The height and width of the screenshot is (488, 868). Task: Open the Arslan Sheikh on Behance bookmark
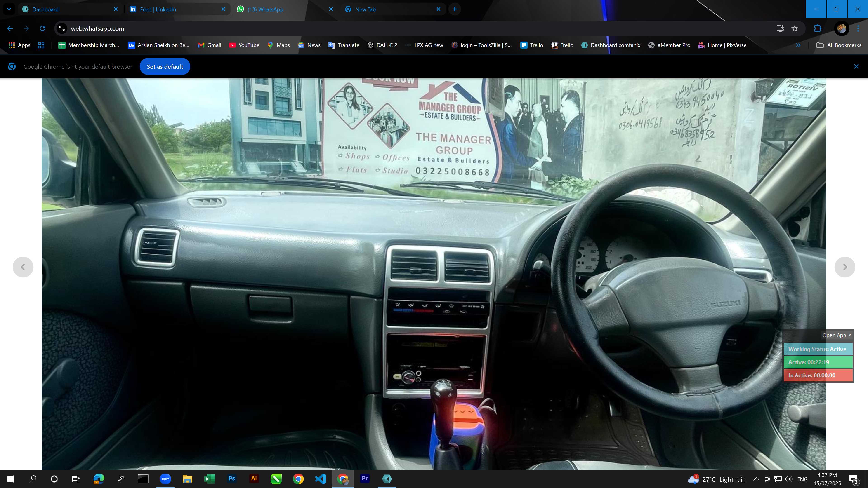pyautogui.click(x=159, y=45)
